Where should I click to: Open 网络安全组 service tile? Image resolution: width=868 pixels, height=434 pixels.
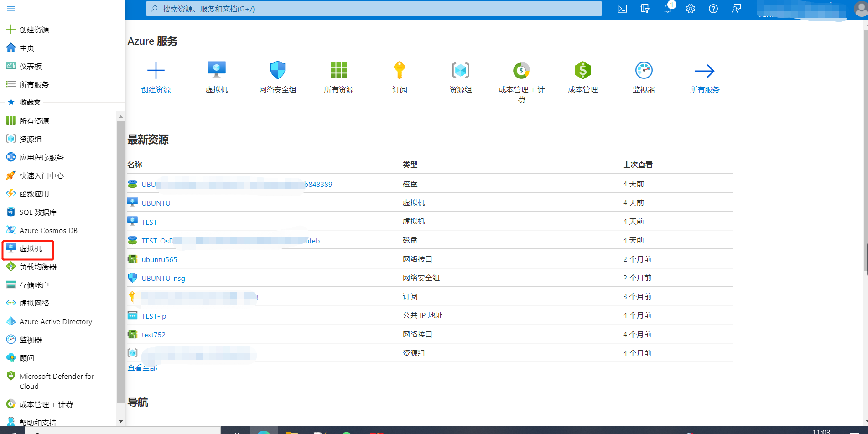coord(278,77)
